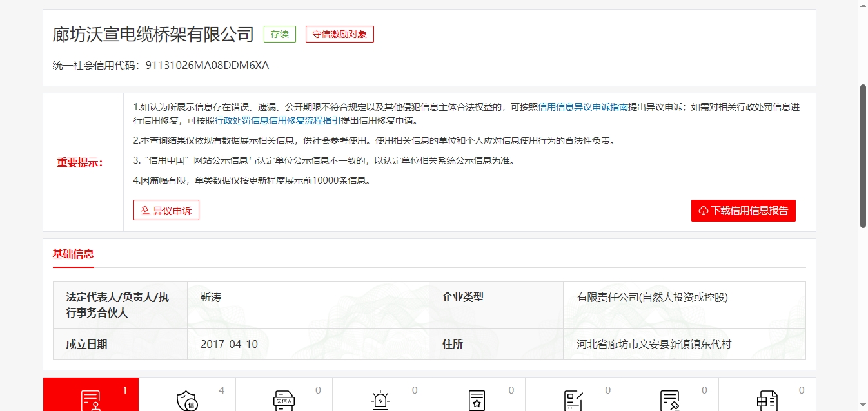Viewport: 868px width, 411px height.
Task: Open the 信用信息异议申诉指南 link
Action: (x=583, y=107)
